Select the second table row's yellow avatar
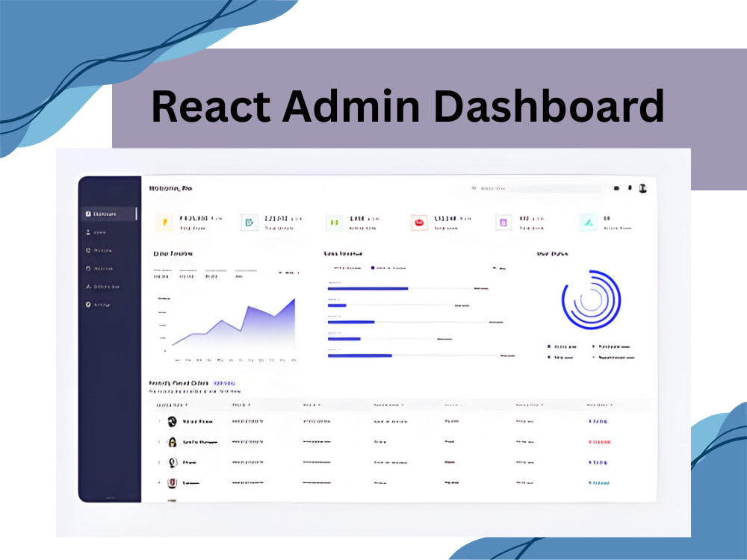 click(172, 442)
